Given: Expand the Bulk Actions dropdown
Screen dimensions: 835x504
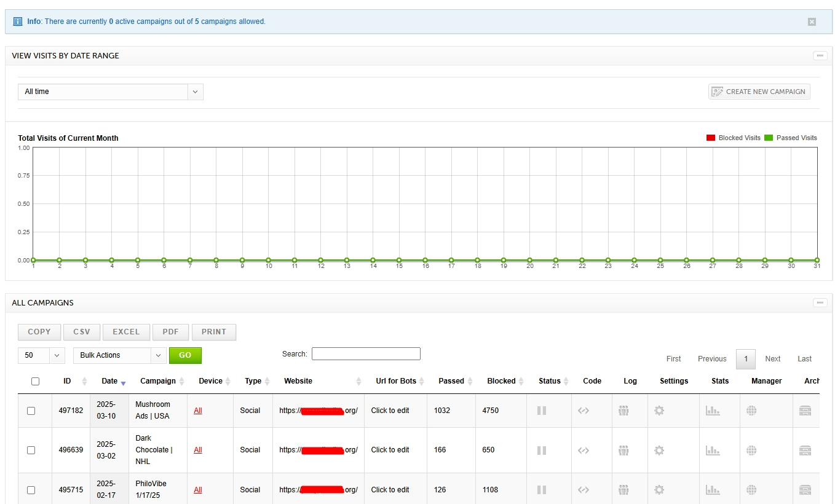Looking at the screenshot, I should click(x=119, y=355).
